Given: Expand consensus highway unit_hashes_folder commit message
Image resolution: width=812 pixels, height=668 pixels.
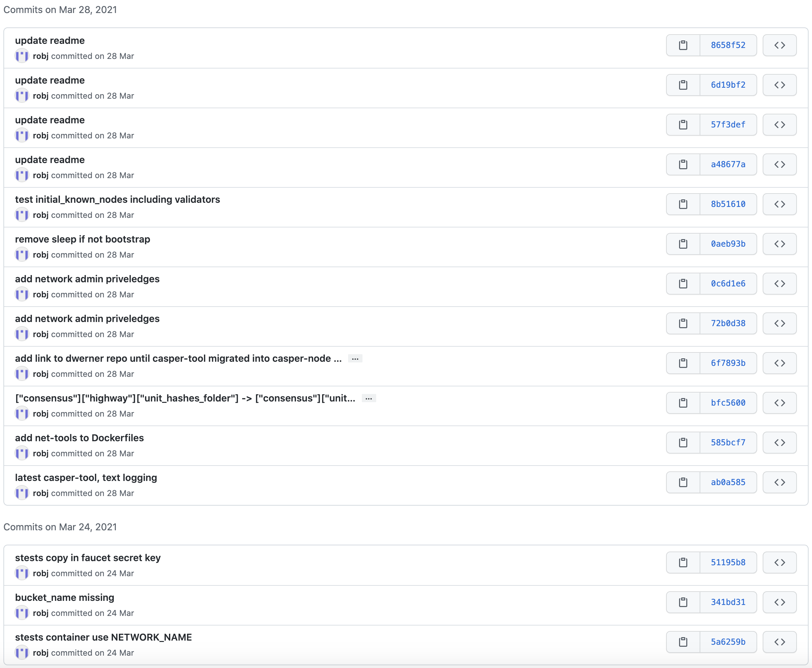Looking at the screenshot, I should point(368,398).
